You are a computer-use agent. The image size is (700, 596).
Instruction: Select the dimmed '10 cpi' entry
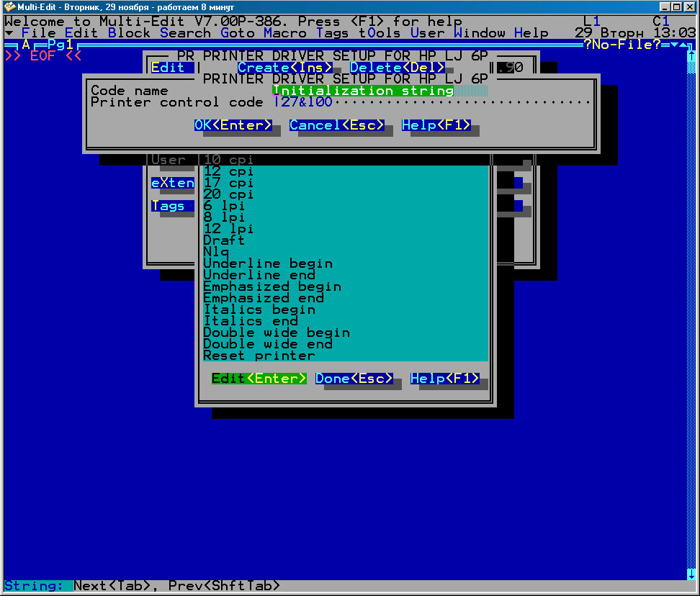[346, 160]
